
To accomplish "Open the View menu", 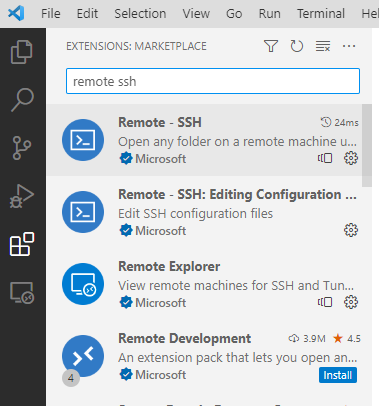I will click(196, 14).
